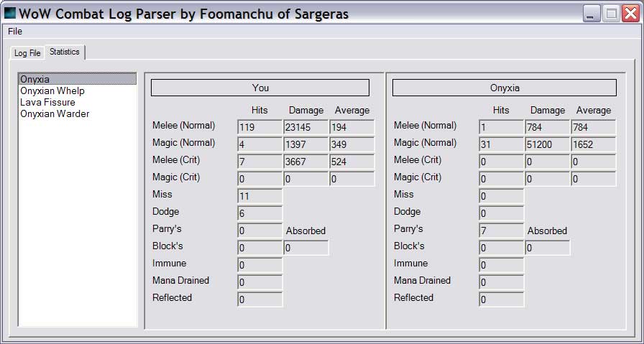This screenshot has height=344, width=644.
Task: Minimize the Combat Log Parser window
Action: tap(592, 14)
